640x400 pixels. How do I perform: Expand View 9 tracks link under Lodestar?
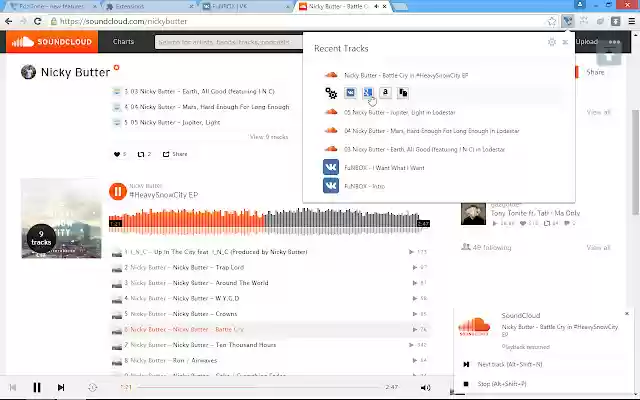pos(269,137)
